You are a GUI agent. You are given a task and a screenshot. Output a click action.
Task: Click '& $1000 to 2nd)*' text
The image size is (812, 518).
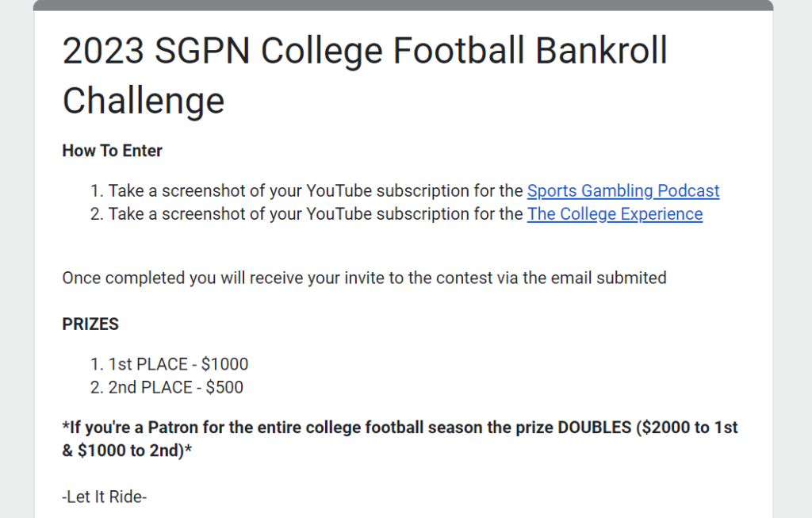coord(127,451)
